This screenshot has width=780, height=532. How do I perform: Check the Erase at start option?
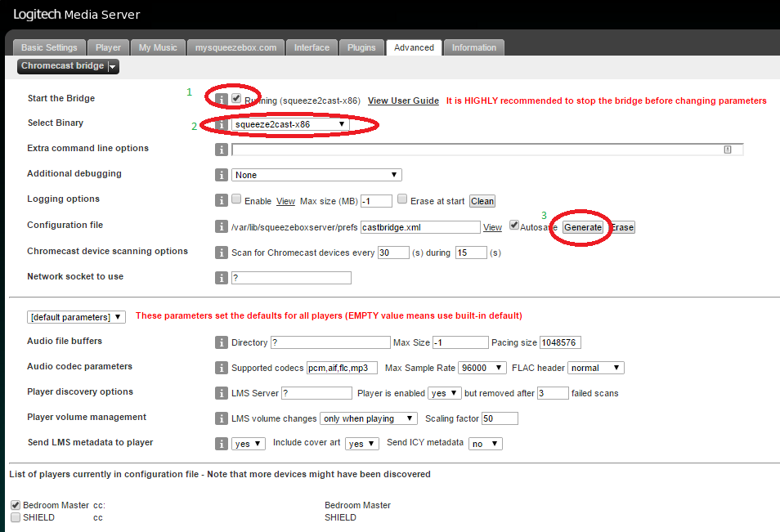[x=402, y=199]
